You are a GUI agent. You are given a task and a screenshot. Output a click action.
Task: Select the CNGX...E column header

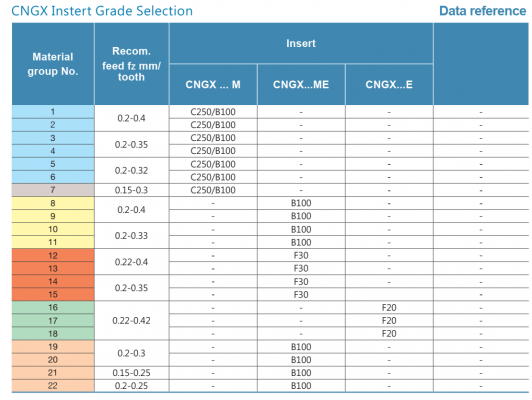click(389, 84)
